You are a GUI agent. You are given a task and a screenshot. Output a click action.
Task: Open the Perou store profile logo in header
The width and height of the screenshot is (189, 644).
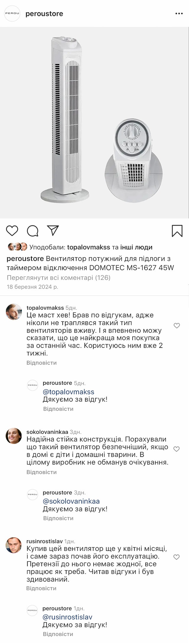pyautogui.click(x=12, y=14)
